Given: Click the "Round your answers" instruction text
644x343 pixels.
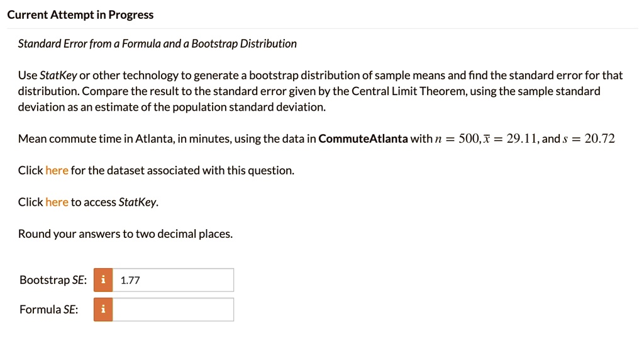Looking at the screenshot, I should [x=125, y=234].
